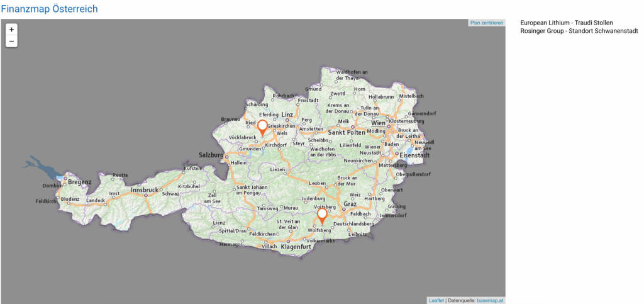
Task: Click the Bregenz label on the map
Action: click(79, 182)
